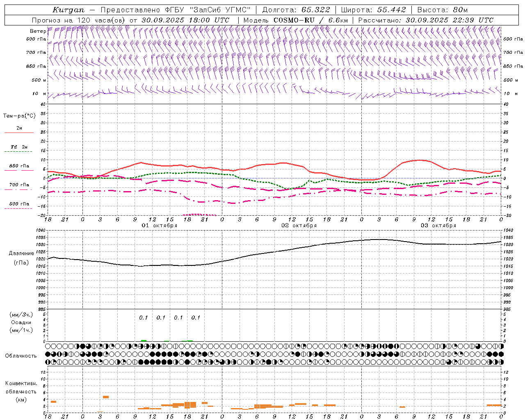Click the 01 октября date label
Screen dimensions: 525x420
point(160,226)
